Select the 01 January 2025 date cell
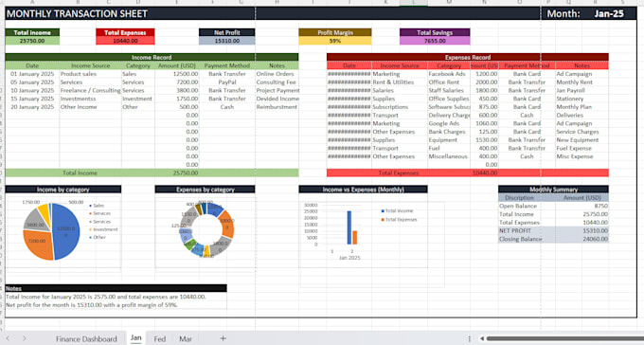Screen dimensions: 644x345 (x=32, y=74)
